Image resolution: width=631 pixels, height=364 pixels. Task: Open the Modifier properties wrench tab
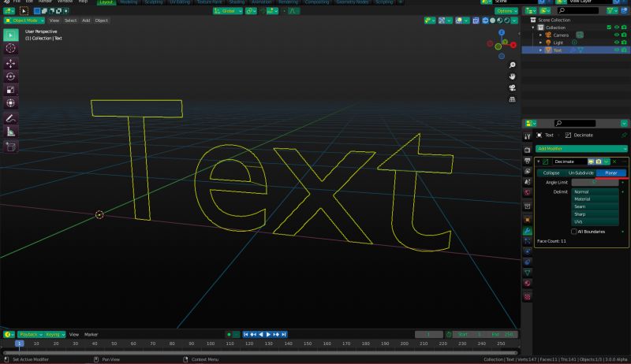[527, 231]
